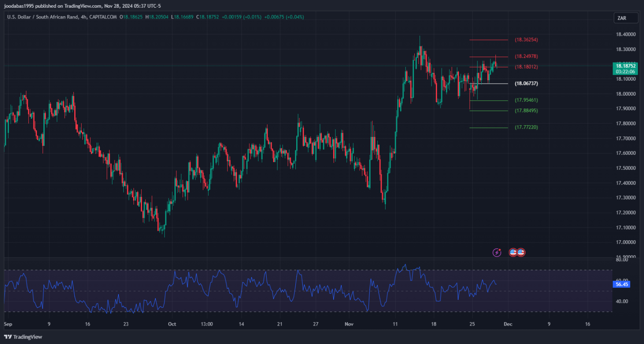
Task: Click the blue RSI value label 56.45
Action: 622,284
